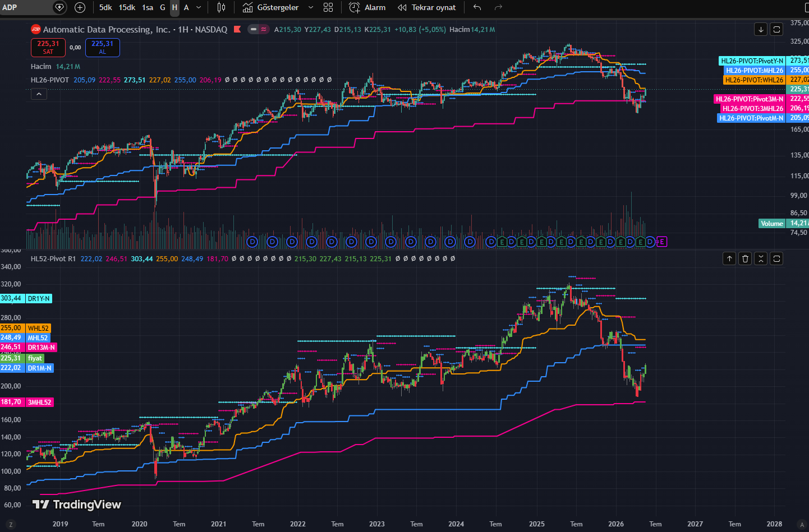The image size is (809, 532).
Task: Click the diamond premium badge beside ADP
Action: pyautogui.click(x=59, y=7)
